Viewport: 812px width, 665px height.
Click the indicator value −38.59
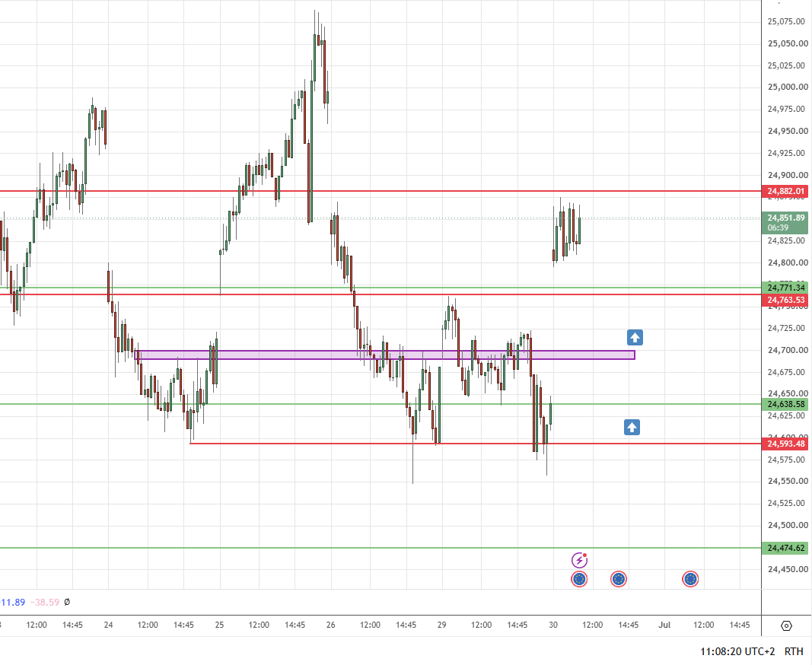point(45,603)
